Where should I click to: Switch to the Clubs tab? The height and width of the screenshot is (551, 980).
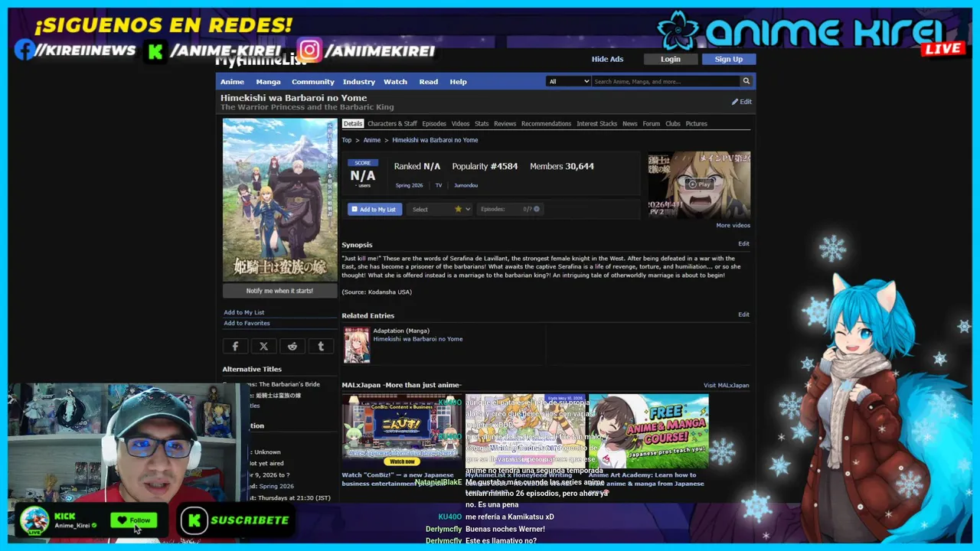click(672, 124)
